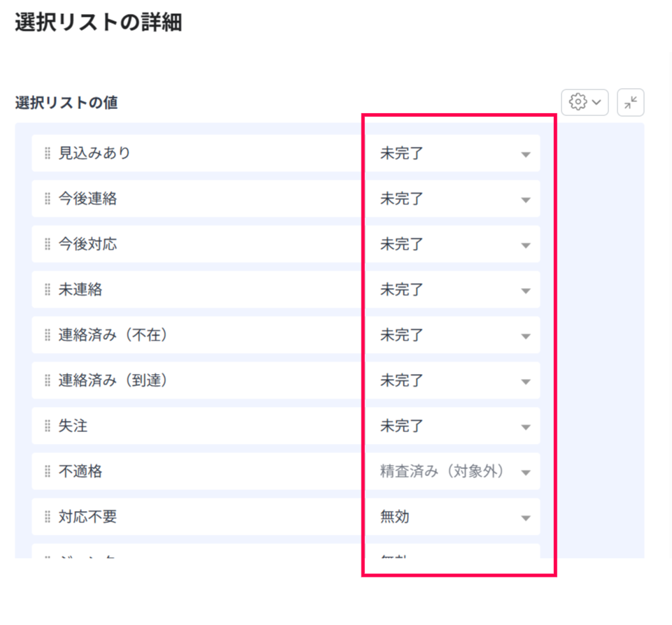Click drag handle beside 不適格

point(48,471)
